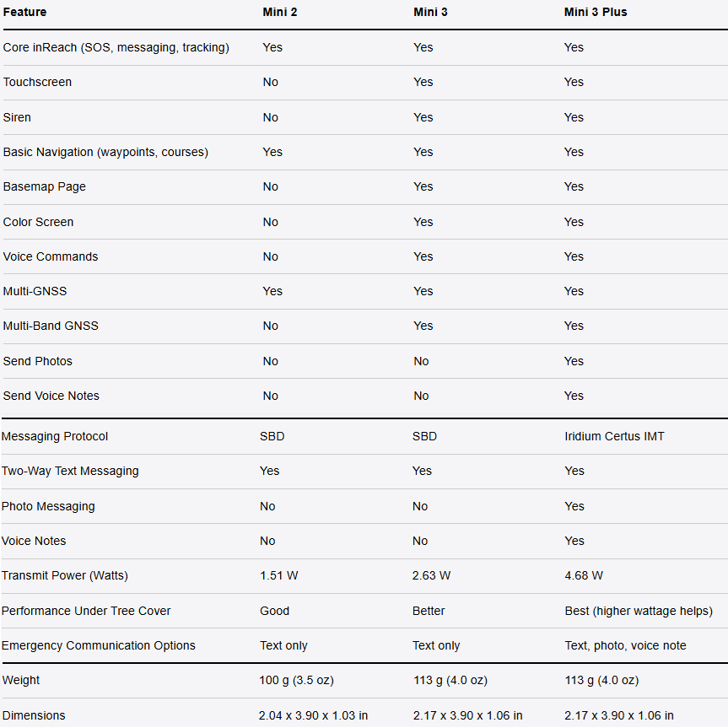Select the "Send Voice Notes" row label
The image size is (728, 728).
[51, 396]
